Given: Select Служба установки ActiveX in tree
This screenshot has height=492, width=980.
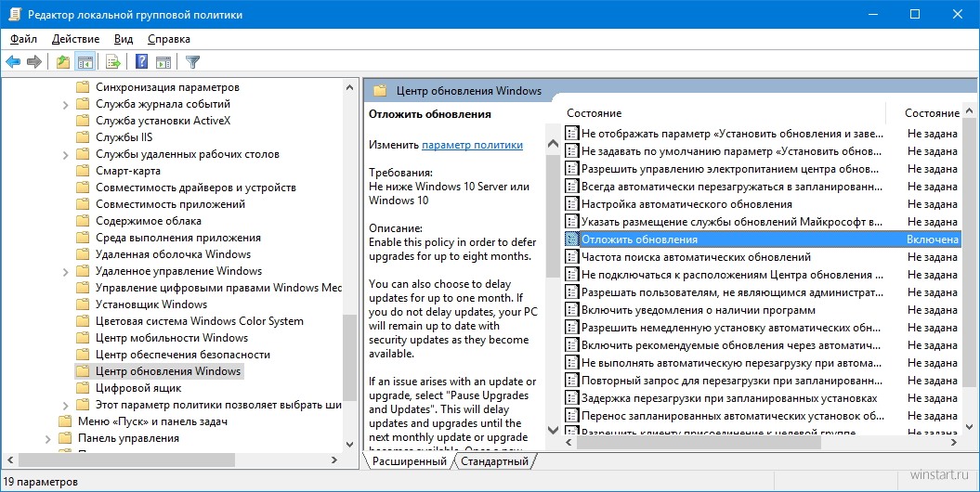Looking at the screenshot, I should 163,121.
